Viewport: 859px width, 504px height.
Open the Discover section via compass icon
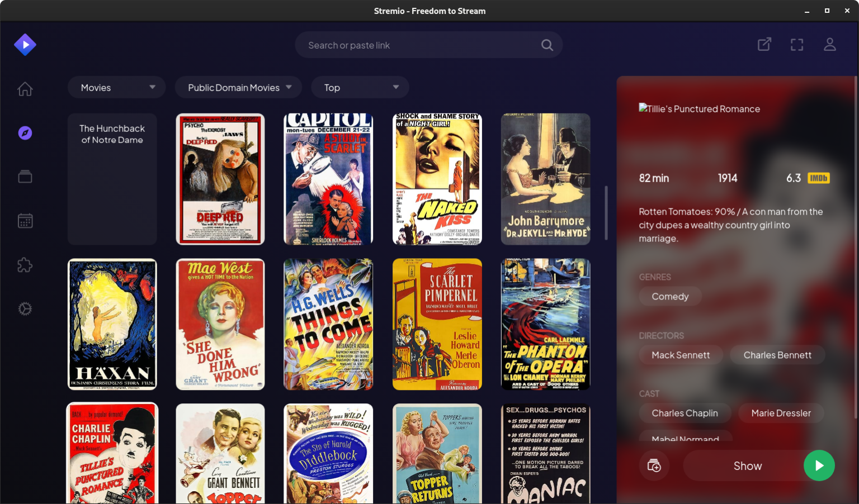pos(25,133)
